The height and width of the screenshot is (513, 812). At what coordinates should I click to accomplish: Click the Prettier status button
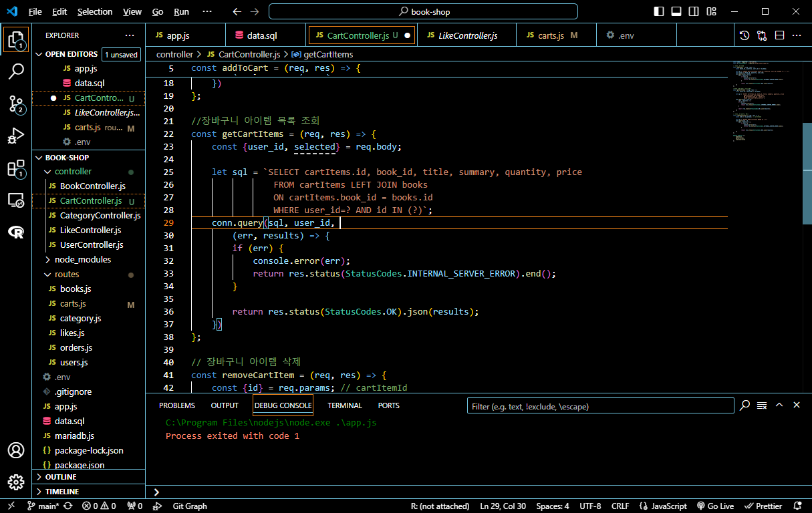(x=764, y=506)
